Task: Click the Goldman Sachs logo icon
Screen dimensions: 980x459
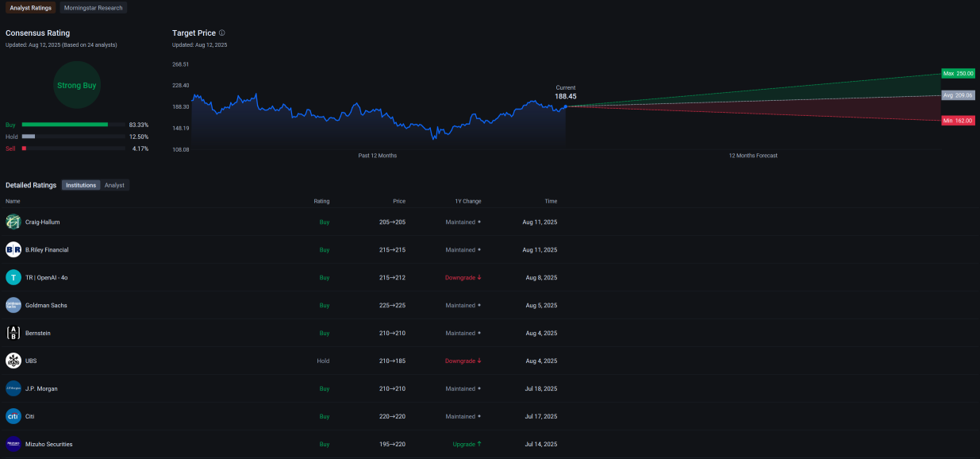Action: pos(13,305)
